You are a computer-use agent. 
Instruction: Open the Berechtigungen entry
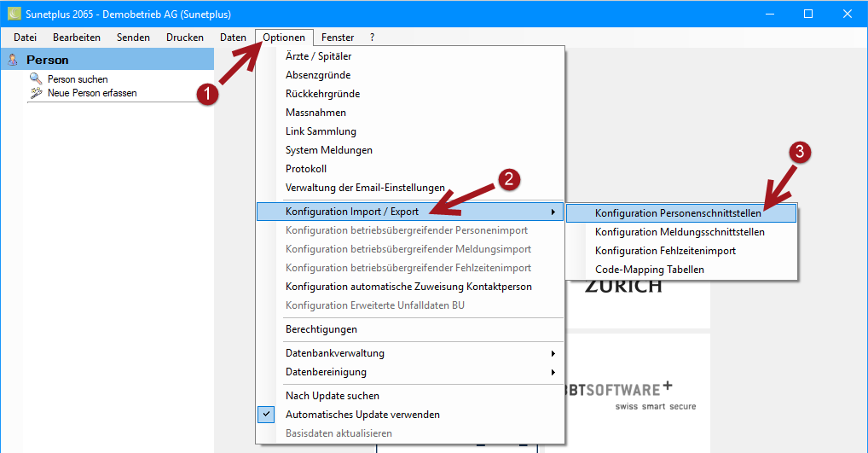(x=410, y=329)
